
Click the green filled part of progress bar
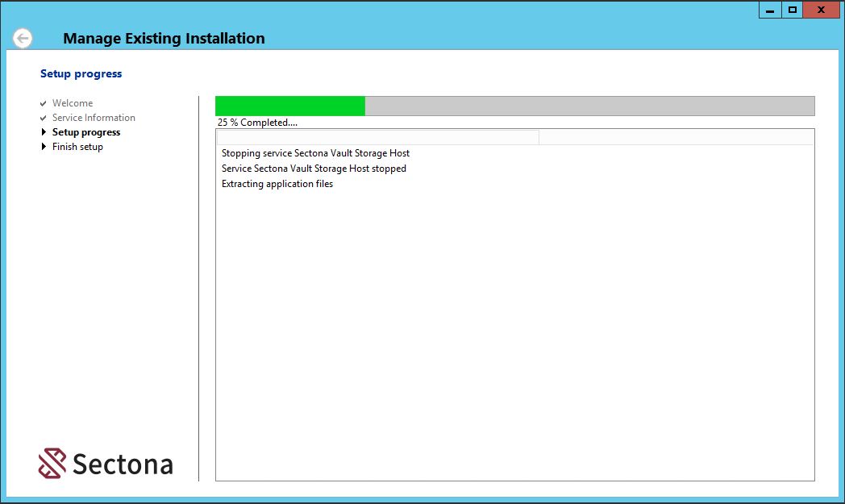click(290, 106)
